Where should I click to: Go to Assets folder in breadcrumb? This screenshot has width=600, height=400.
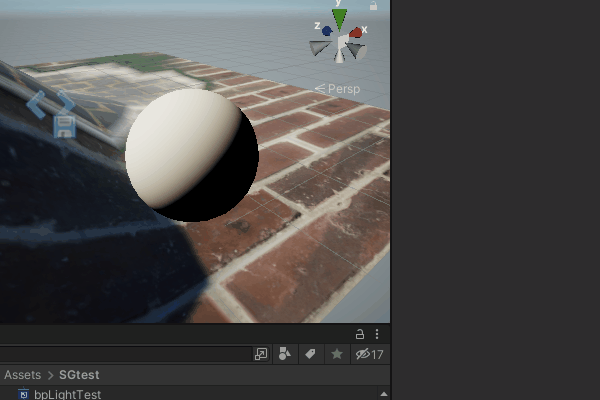click(x=23, y=375)
